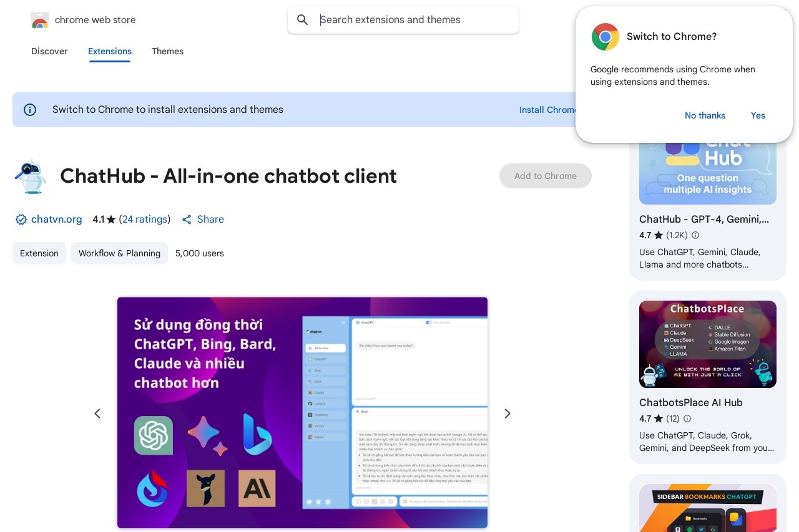Click the ChatHub - GPT-4, Gemini title
The height and width of the screenshot is (532, 799).
[704, 220]
